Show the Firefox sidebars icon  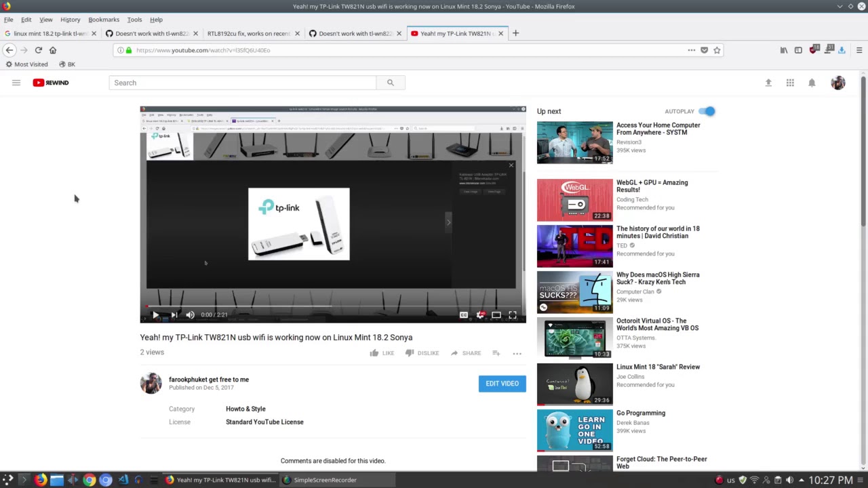(798, 50)
